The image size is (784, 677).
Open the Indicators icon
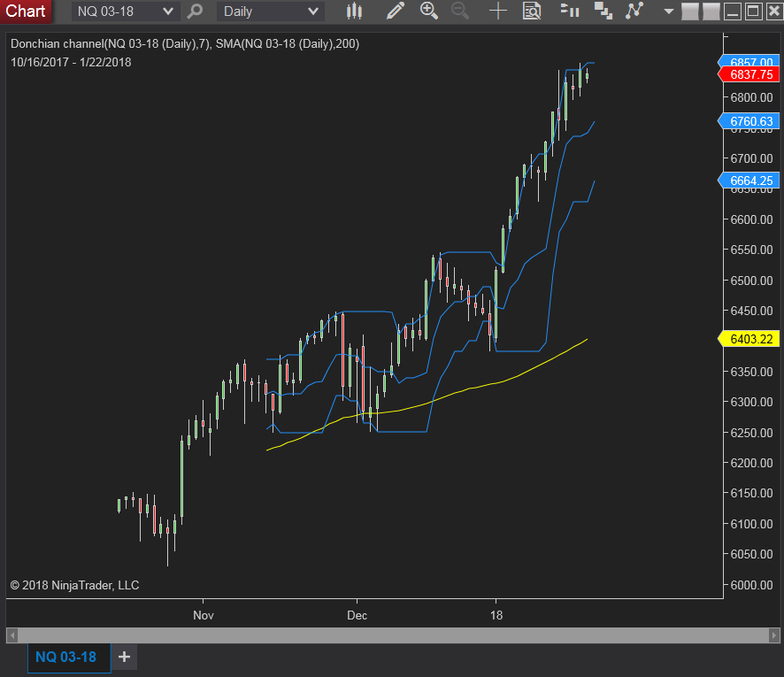pos(634,11)
